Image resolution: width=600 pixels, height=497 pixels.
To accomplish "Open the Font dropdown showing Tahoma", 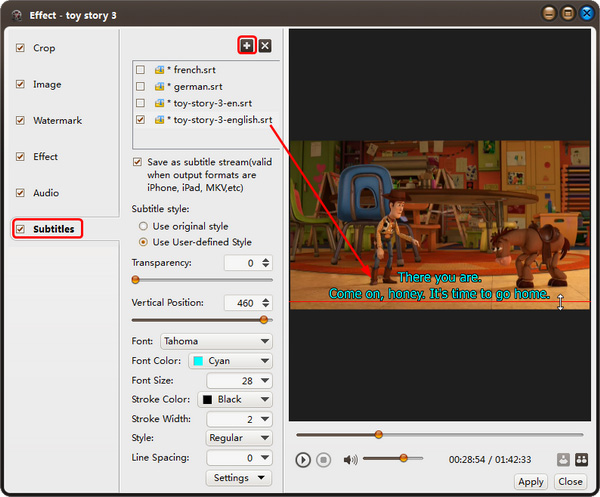I will click(x=216, y=341).
